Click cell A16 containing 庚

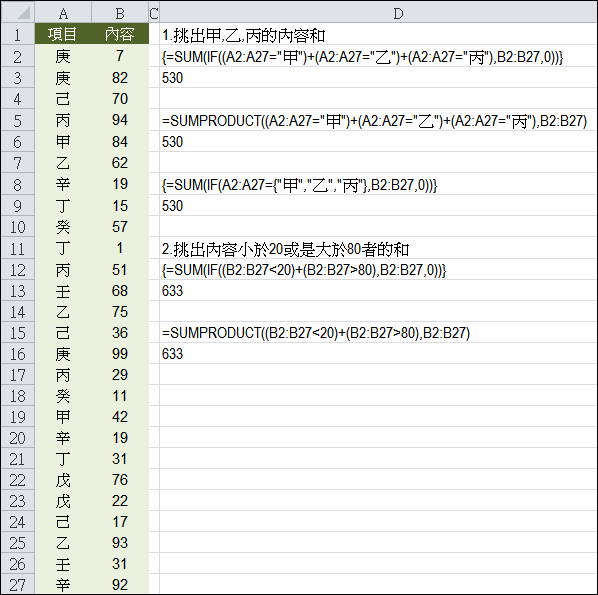click(x=63, y=354)
